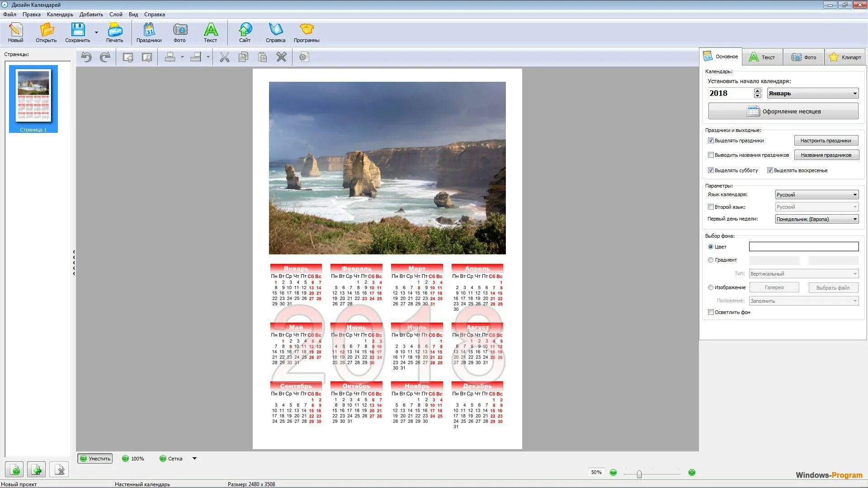Click the Undo arrow icon

click(86, 57)
